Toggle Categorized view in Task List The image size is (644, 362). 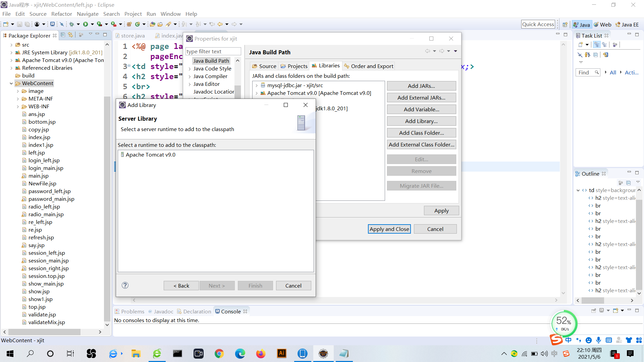[x=597, y=45]
